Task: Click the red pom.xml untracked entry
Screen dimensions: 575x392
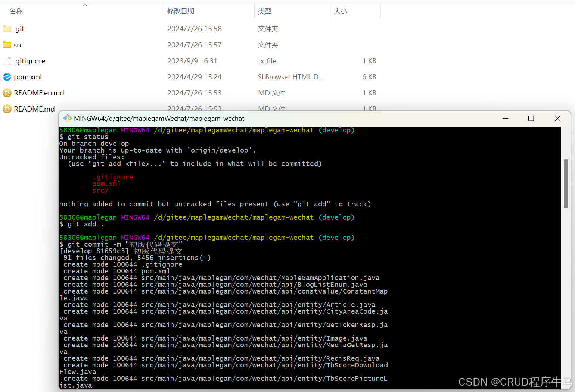Action: pos(106,184)
